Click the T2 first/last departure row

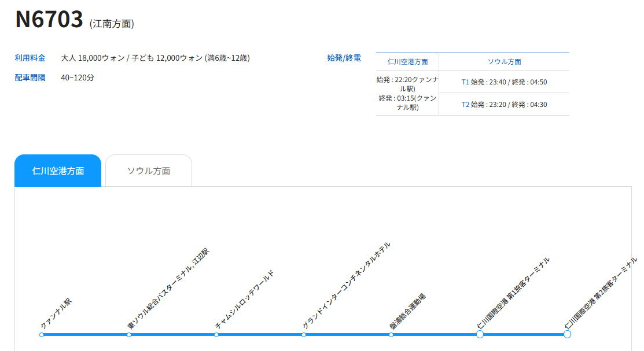(504, 105)
